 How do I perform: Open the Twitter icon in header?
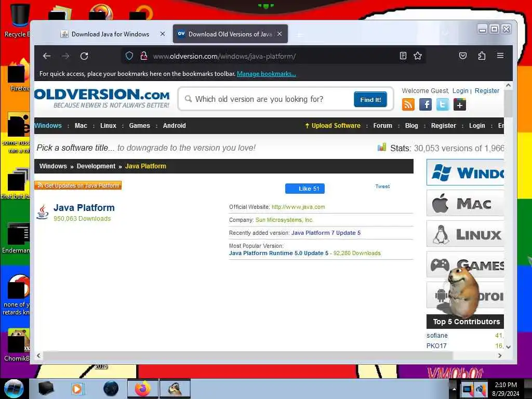tap(443, 104)
